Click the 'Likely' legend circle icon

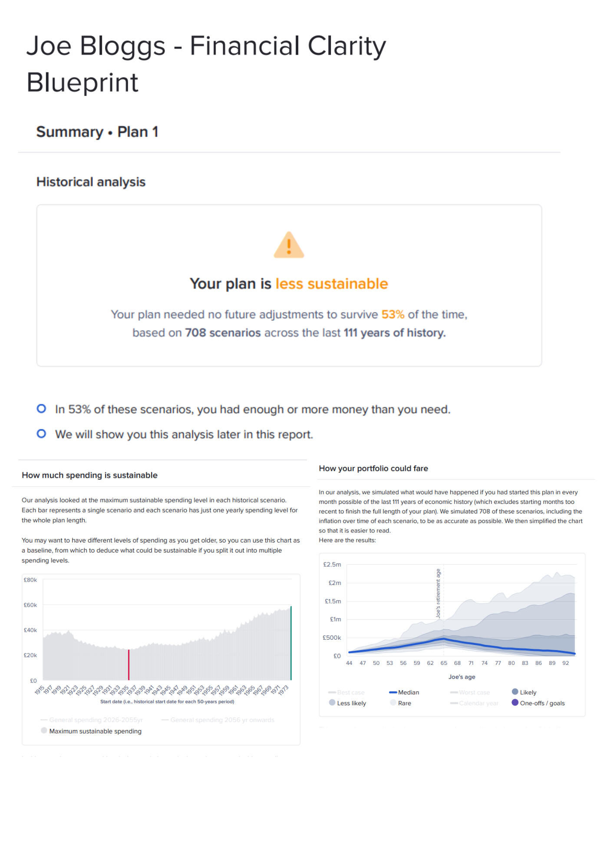pos(515,692)
